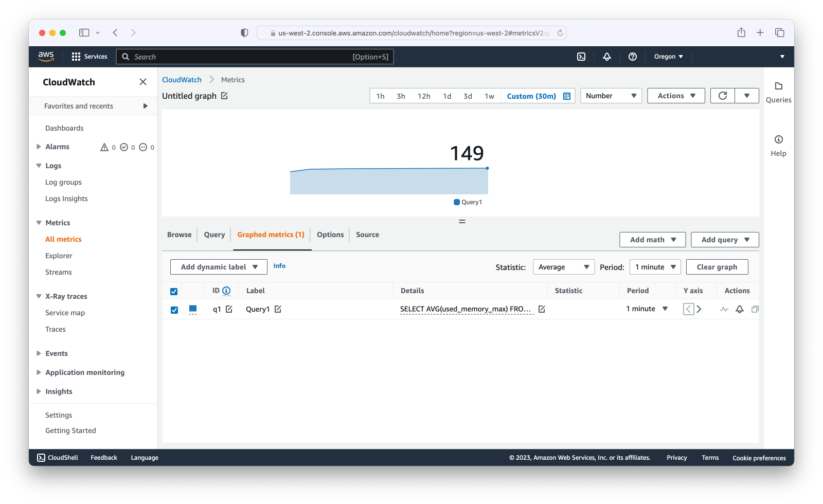This screenshot has width=823, height=504.
Task: Move Query1 to right Y axis
Action: click(x=699, y=309)
